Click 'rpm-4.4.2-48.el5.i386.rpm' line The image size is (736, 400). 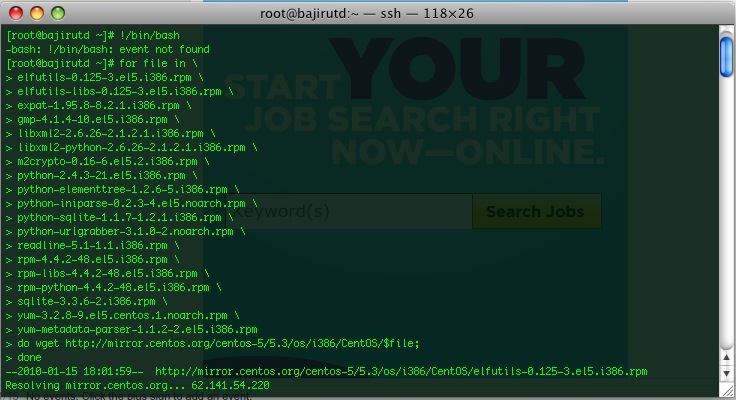pos(92,259)
